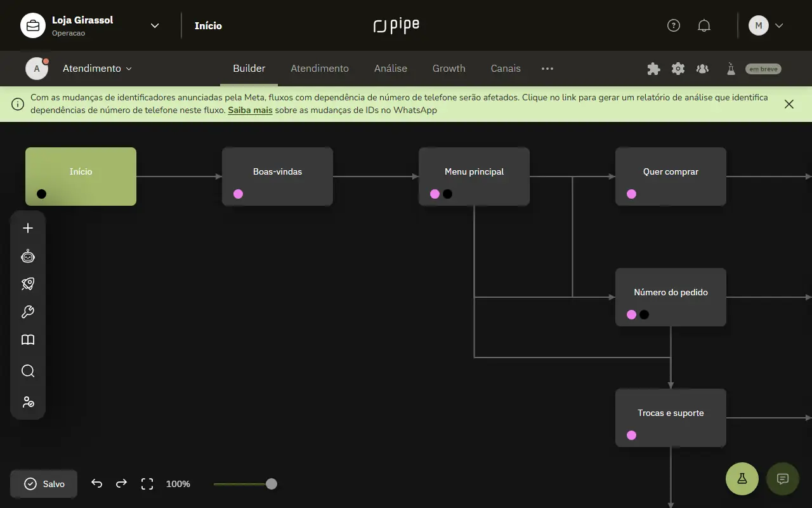Click the zoom slider handle
Image resolution: width=812 pixels, height=508 pixels.
click(x=272, y=484)
